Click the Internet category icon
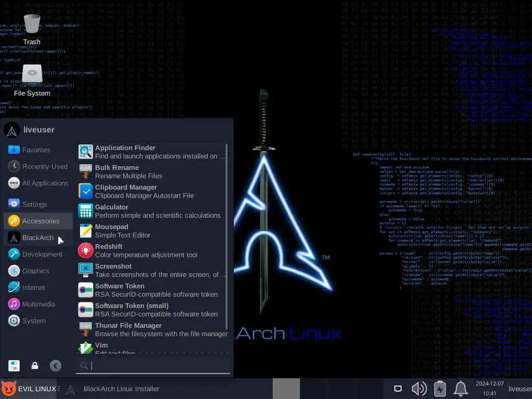The image size is (532, 399). point(14,287)
